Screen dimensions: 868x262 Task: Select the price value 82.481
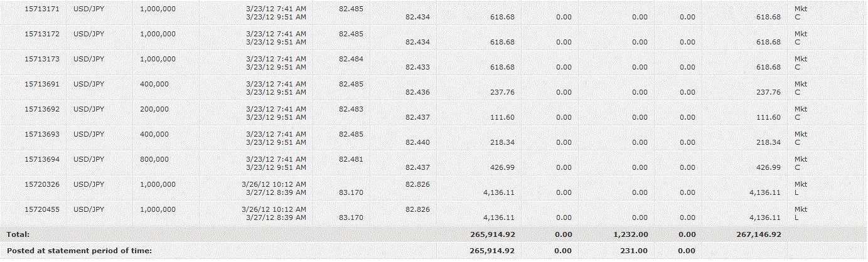tap(350, 159)
